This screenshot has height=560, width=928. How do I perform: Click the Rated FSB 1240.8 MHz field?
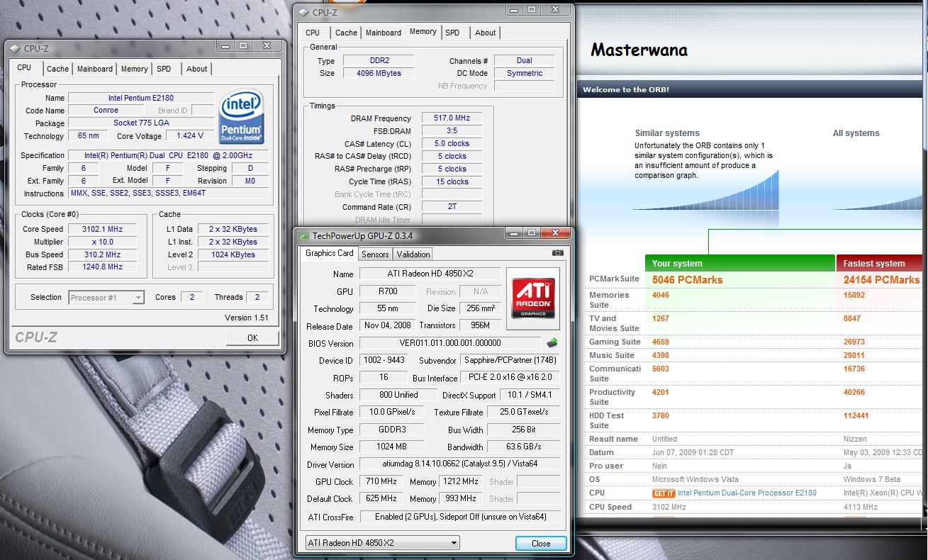pyautogui.click(x=103, y=267)
